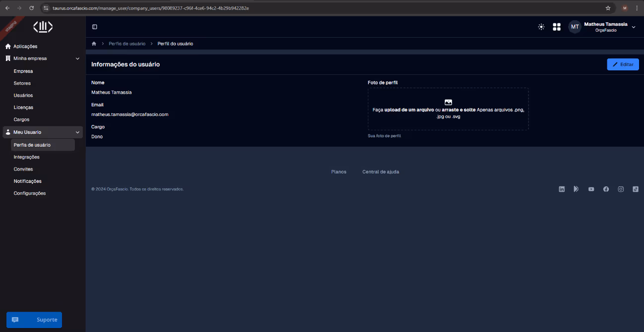Open the TikTok footer icon
The width and height of the screenshot is (644, 332).
(636, 189)
